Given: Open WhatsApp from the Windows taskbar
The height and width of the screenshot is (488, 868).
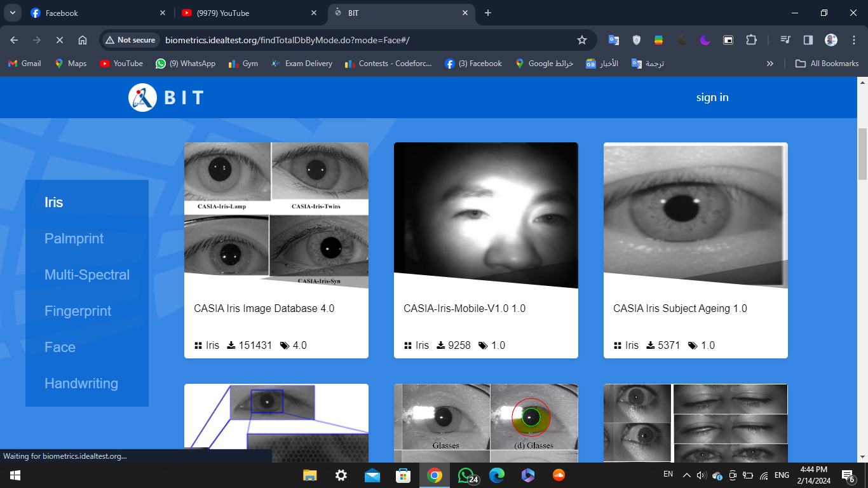Looking at the screenshot, I should [466, 475].
